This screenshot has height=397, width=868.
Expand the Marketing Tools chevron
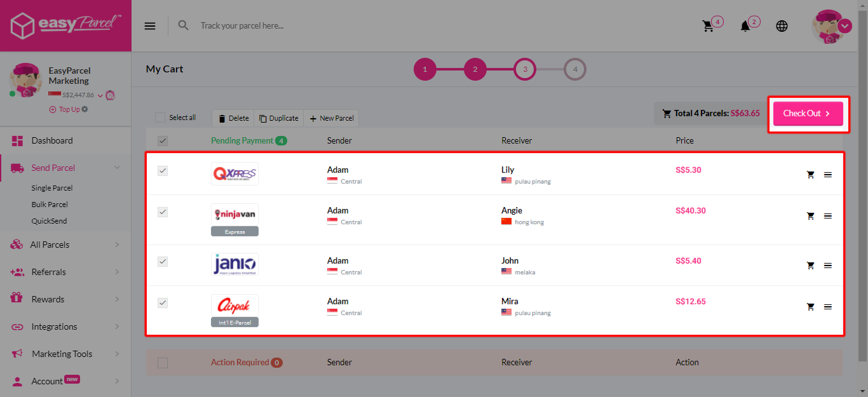[x=117, y=354]
